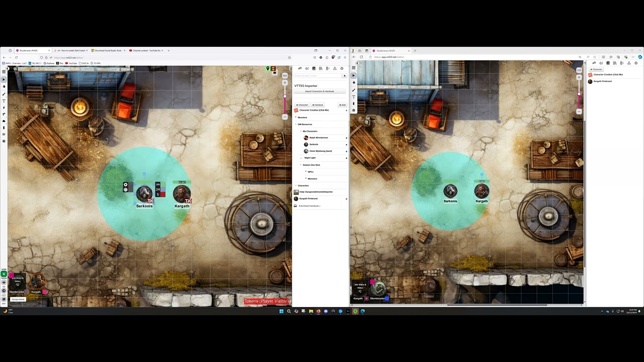
Task: Open the Archived Handouts link
Action: coord(309,206)
